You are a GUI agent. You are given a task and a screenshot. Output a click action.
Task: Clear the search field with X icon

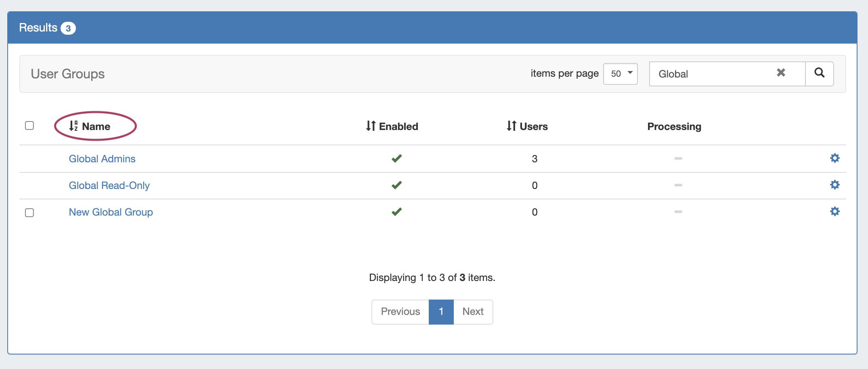pyautogui.click(x=781, y=73)
